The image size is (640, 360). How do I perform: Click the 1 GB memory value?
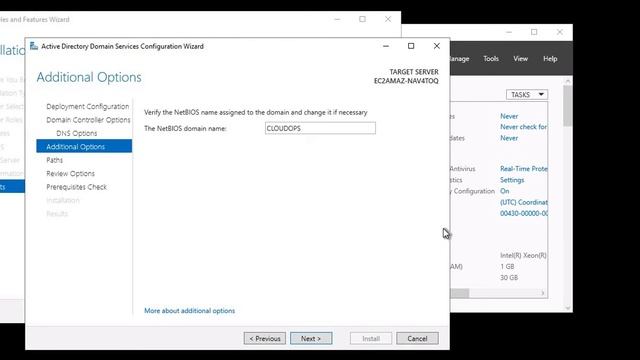coord(507,267)
